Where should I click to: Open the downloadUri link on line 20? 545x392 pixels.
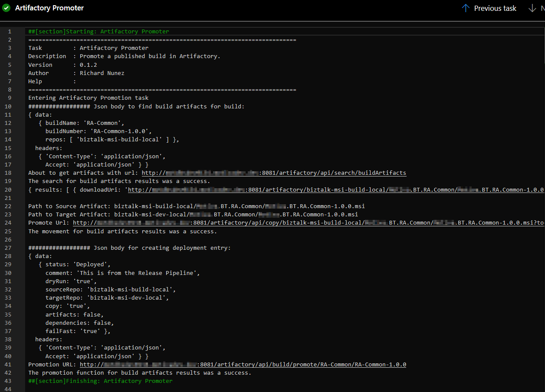tap(336, 189)
